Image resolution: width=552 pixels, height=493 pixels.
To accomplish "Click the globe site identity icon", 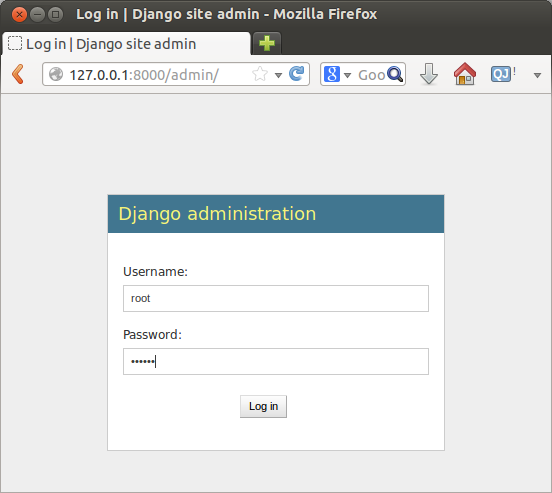I will point(56,74).
